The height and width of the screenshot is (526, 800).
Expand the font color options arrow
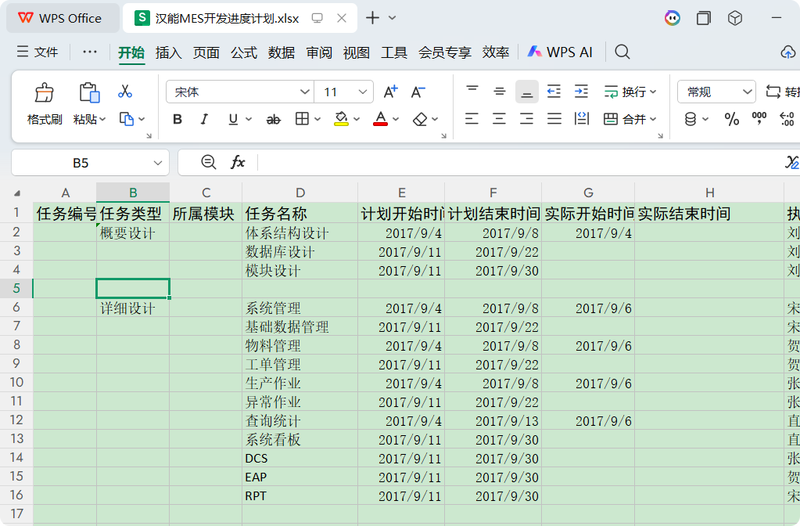396,119
